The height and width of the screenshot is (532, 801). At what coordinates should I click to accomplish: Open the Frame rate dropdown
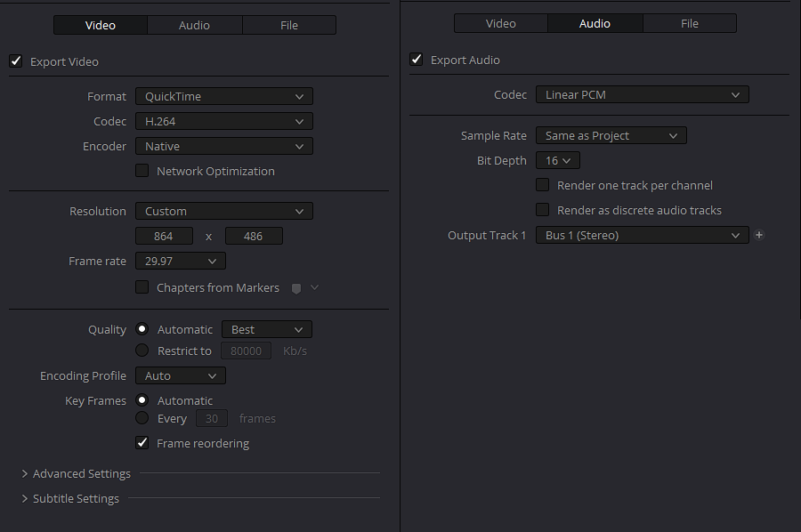180,262
